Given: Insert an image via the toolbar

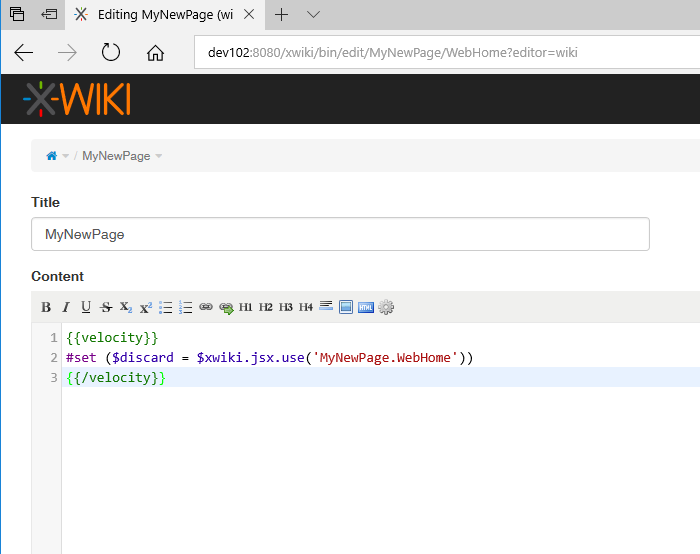Looking at the screenshot, I should coord(346,307).
